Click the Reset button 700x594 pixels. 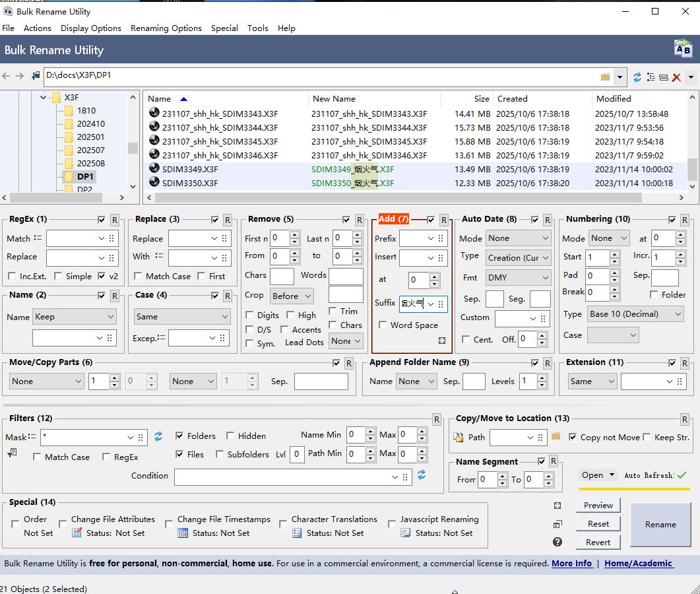[598, 523]
